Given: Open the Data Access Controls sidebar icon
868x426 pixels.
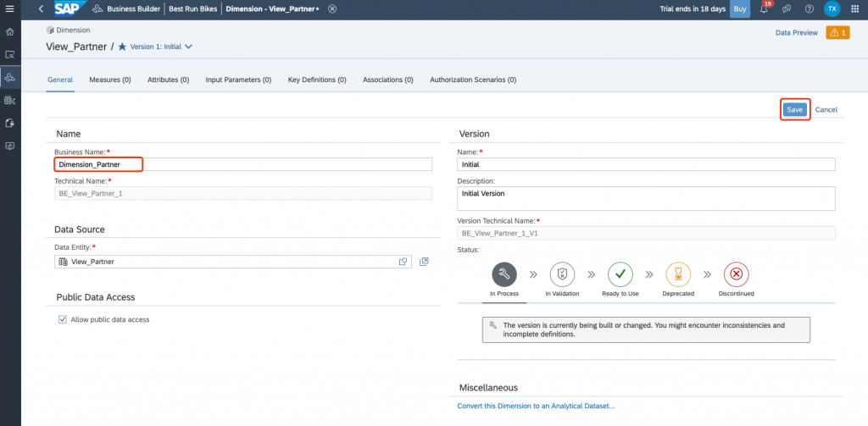Looking at the screenshot, I should (x=9, y=123).
